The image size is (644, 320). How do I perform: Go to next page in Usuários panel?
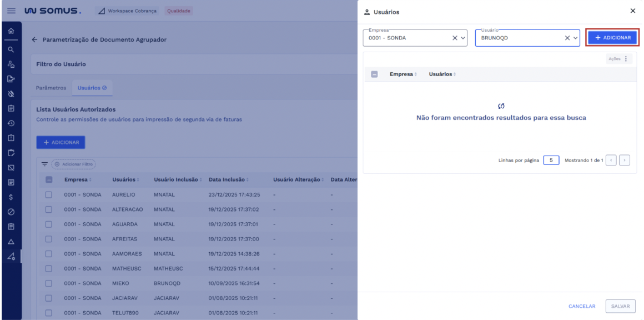click(x=625, y=161)
